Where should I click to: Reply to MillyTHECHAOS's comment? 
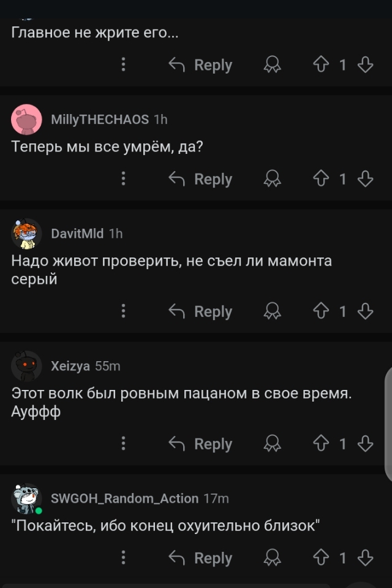(201, 179)
